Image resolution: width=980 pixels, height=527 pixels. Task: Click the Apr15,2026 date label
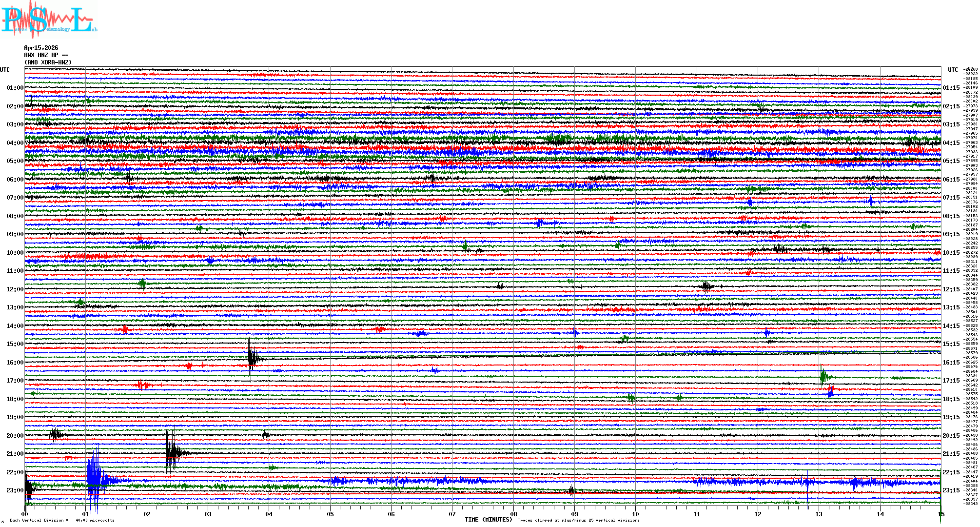point(41,48)
